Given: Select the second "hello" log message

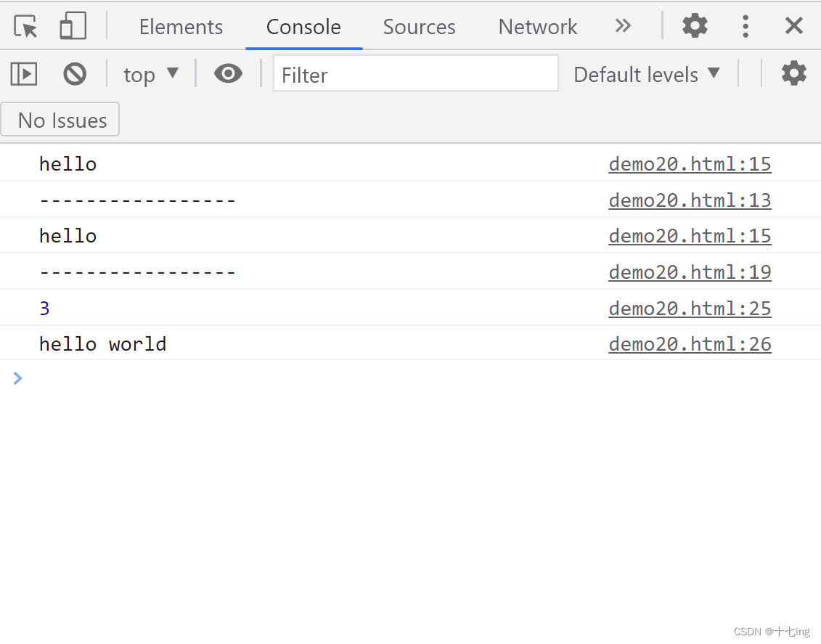Looking at the screenshot, I should point(68,236).
